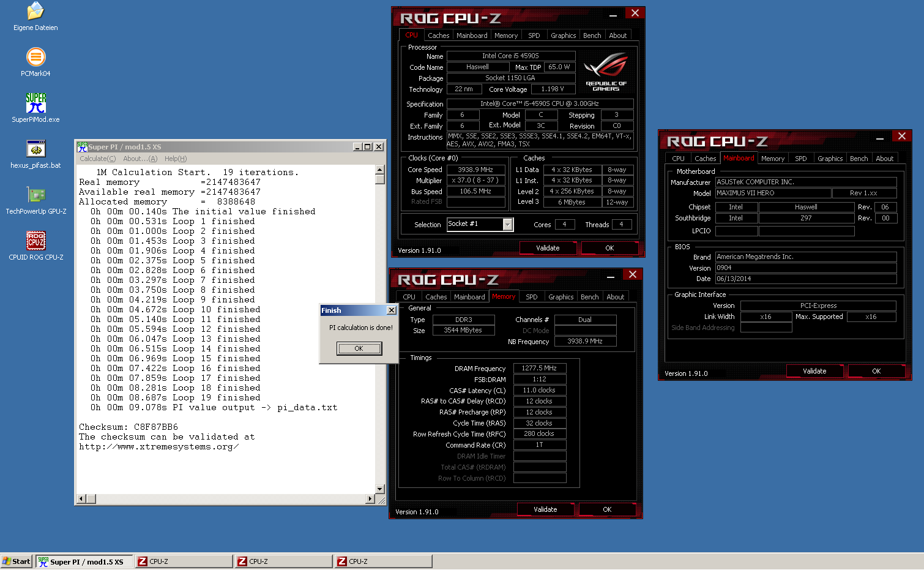Image resolution: width=924 pixels, height=570 pixels.
Task: Click the DRAM Frequency 1277.5 MHz value
Action: (539, 369)
